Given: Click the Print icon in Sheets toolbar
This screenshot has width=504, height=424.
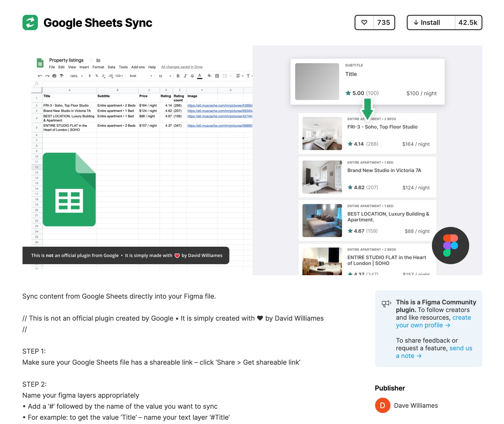Looking at the screenshot, I should tap(54, 76).
